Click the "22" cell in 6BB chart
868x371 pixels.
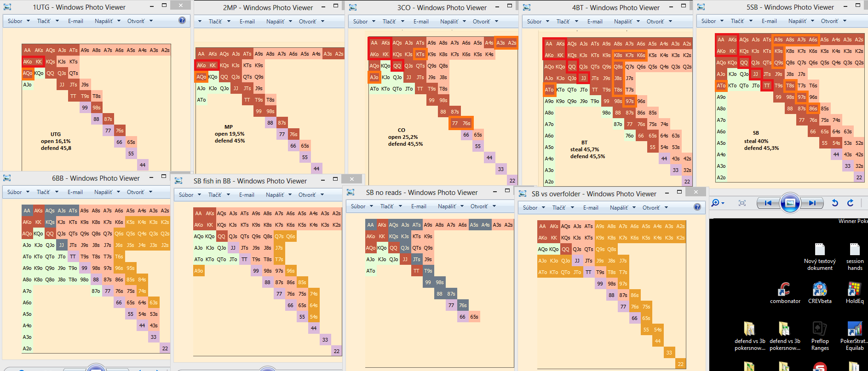(x=165, y=348)
